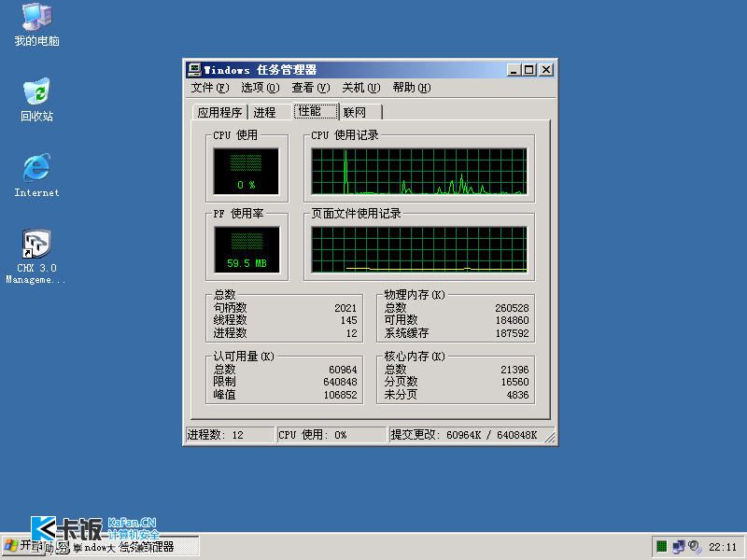747x560 pixels.
Task: Open the 文件(F) menu
Action: click(x=209, y=88)
